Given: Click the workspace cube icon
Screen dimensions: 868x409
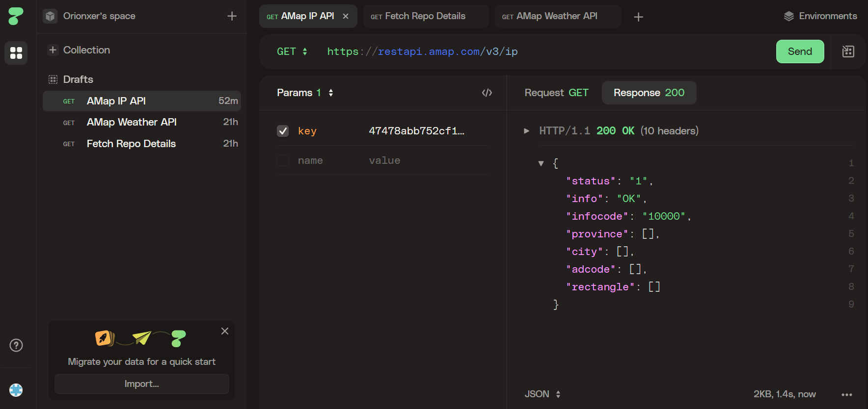Looking at the screenshot, I should (x=50, y=16).
